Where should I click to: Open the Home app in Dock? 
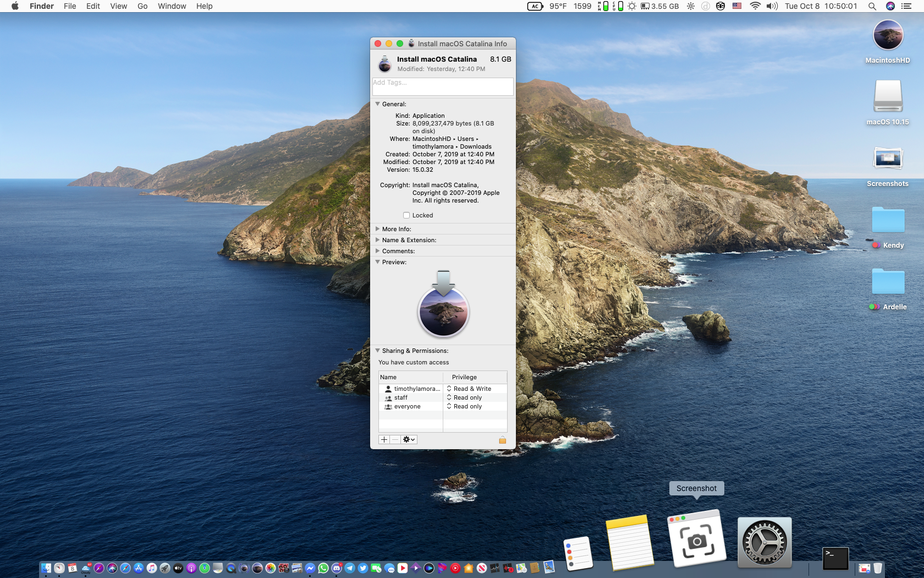coord(469,568)
